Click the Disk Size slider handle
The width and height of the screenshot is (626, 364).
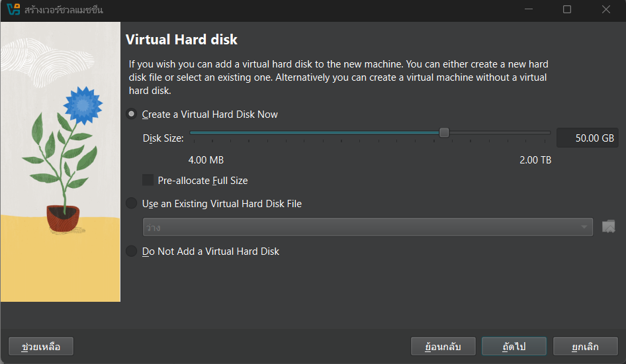444,132
